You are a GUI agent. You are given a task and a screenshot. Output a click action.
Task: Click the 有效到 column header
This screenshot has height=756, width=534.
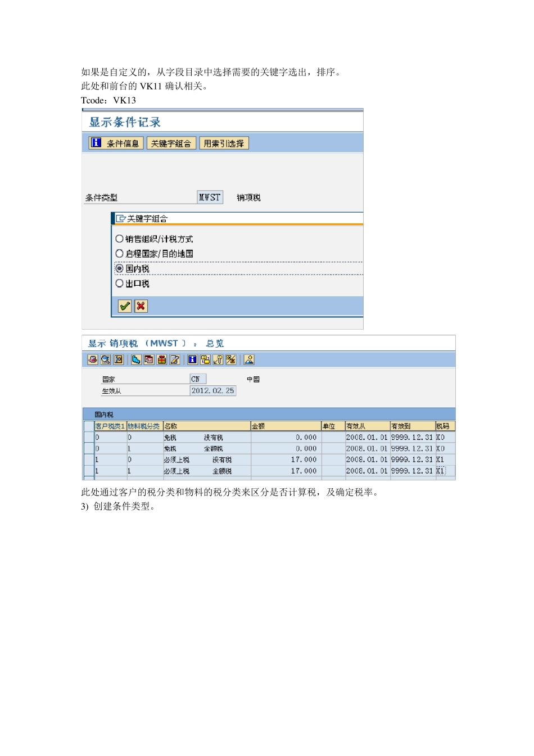pos(413,426)
